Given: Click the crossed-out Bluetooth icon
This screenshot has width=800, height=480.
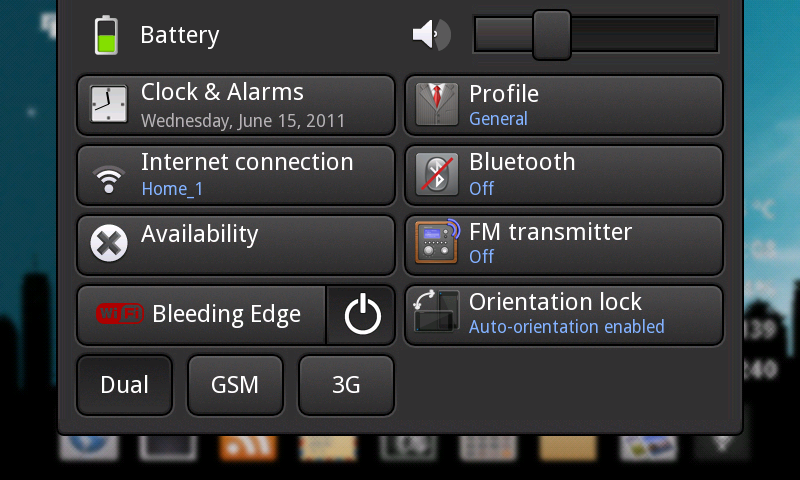Looking at the screenshot, I should (437, 174).
